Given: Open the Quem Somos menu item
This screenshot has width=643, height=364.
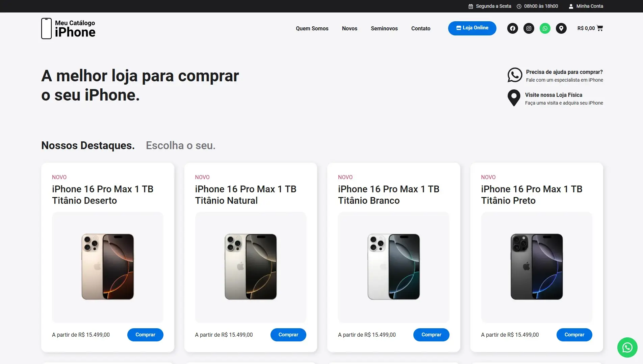Looking at the screenshot, I should [x=312, y=28].
